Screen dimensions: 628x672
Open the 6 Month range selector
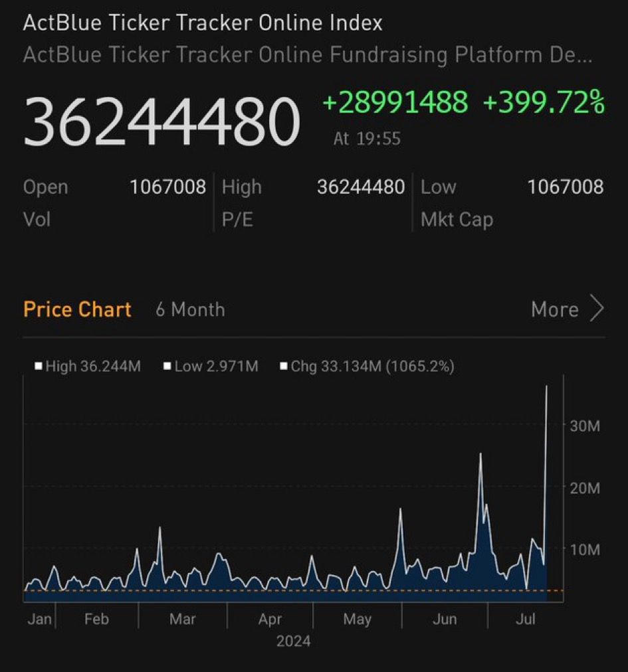tap(190, 309)
